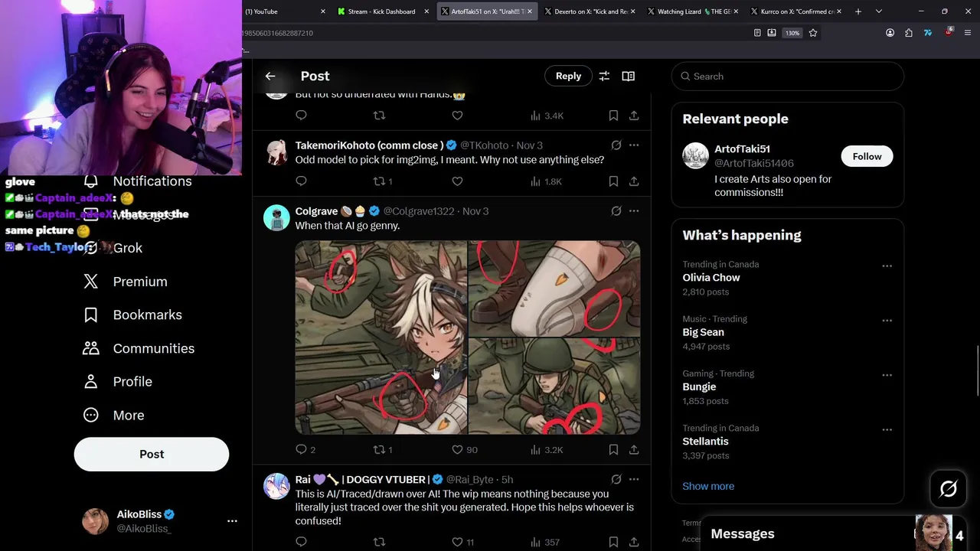
Task: Bookmark TakemoriKohoto's comment
Action: click(613, 181)
